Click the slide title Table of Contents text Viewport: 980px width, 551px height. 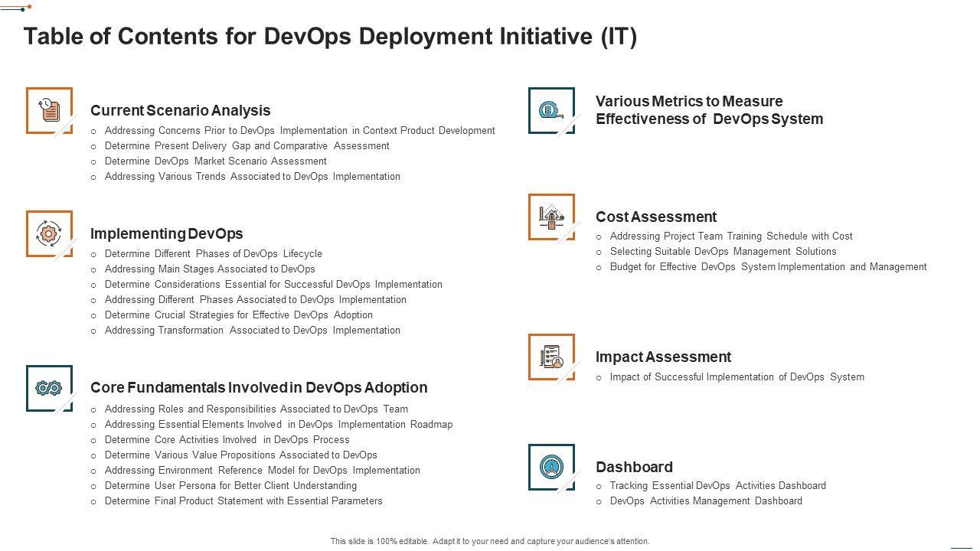(330, 36)
